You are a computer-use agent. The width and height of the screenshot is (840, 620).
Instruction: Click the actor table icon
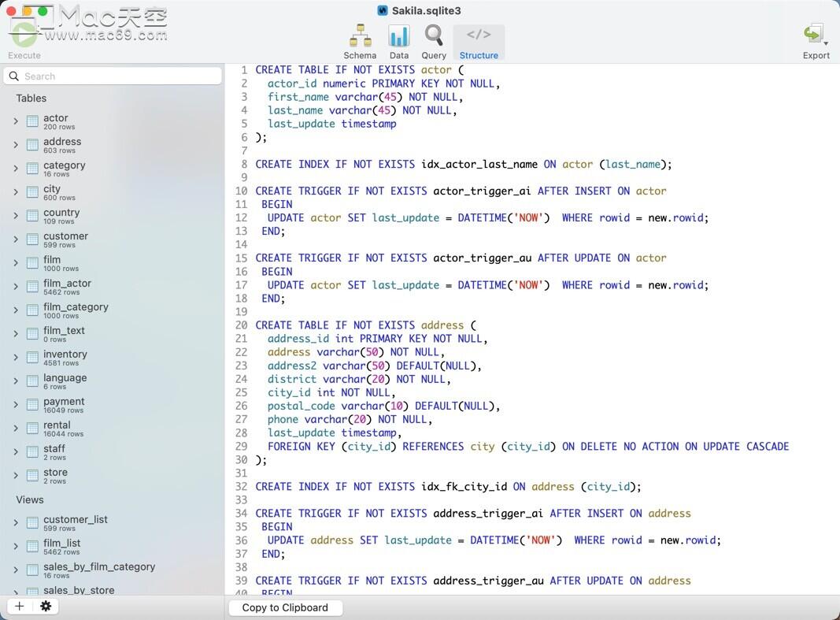[x=33, y=121]
